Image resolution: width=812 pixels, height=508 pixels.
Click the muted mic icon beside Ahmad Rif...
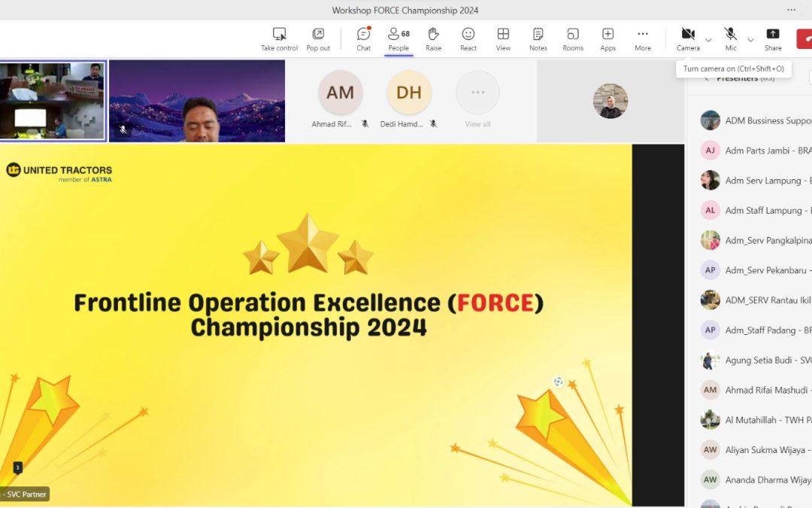pyautogui.click(x=365, y=124)
